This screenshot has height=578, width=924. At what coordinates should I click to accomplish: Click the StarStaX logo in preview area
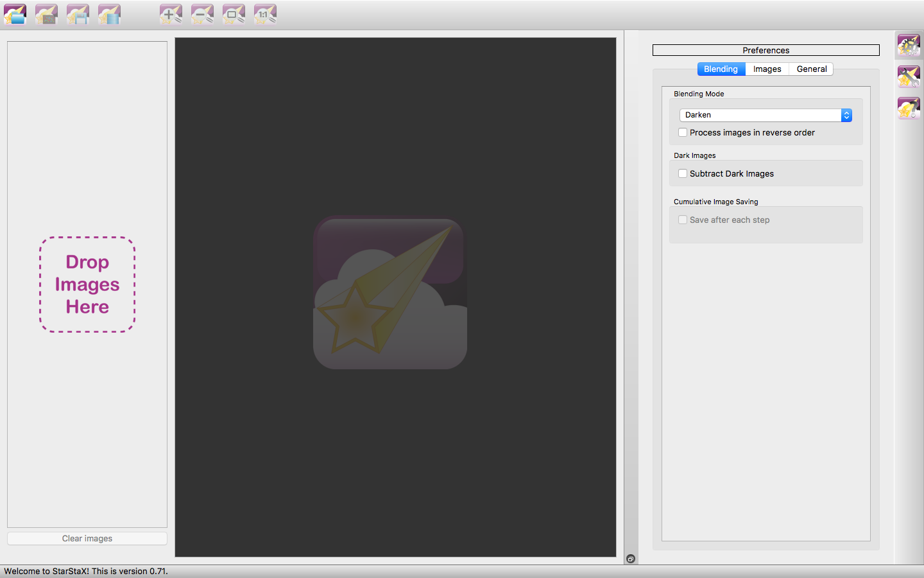[x=390, y=292]
